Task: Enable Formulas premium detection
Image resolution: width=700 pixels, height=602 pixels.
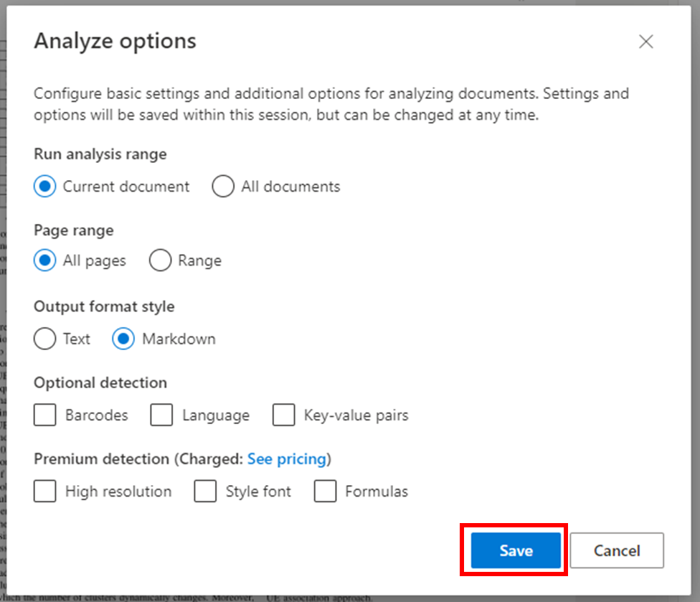Action: pos(325,491)
